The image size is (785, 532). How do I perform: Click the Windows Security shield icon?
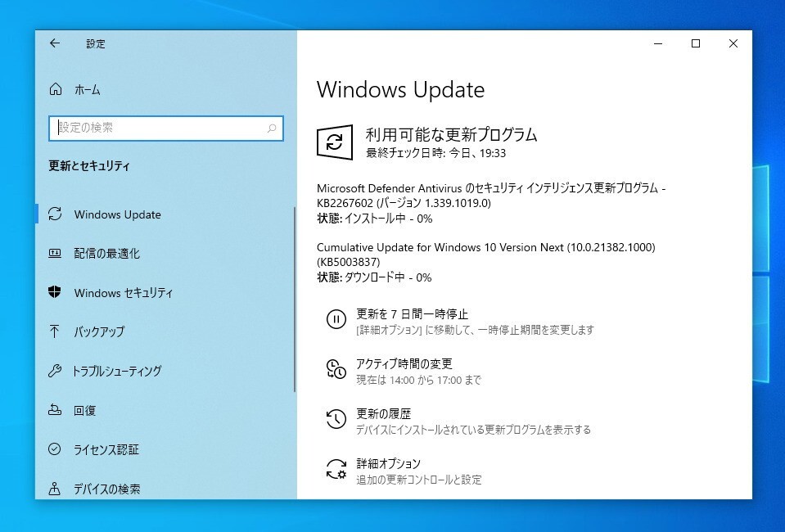(x=55, y=291)
